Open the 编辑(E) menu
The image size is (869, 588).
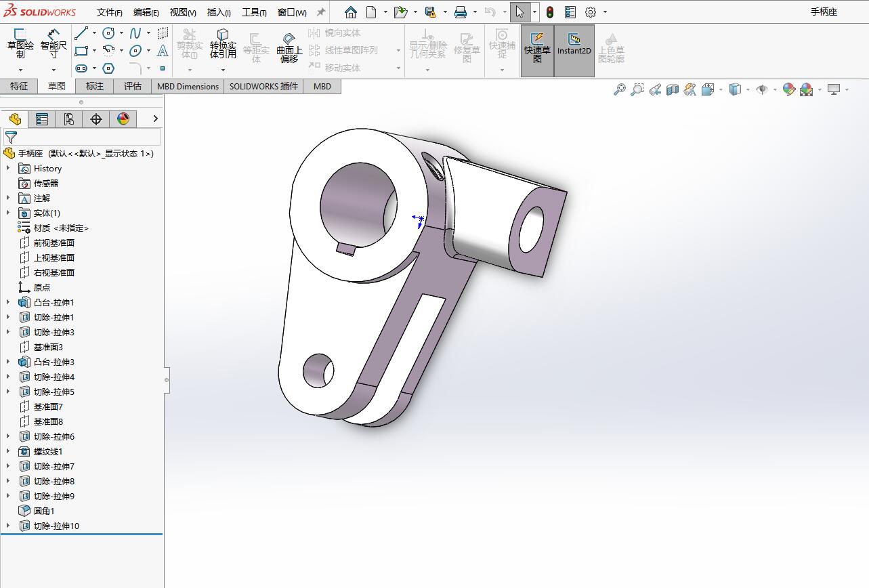(146, 12)
